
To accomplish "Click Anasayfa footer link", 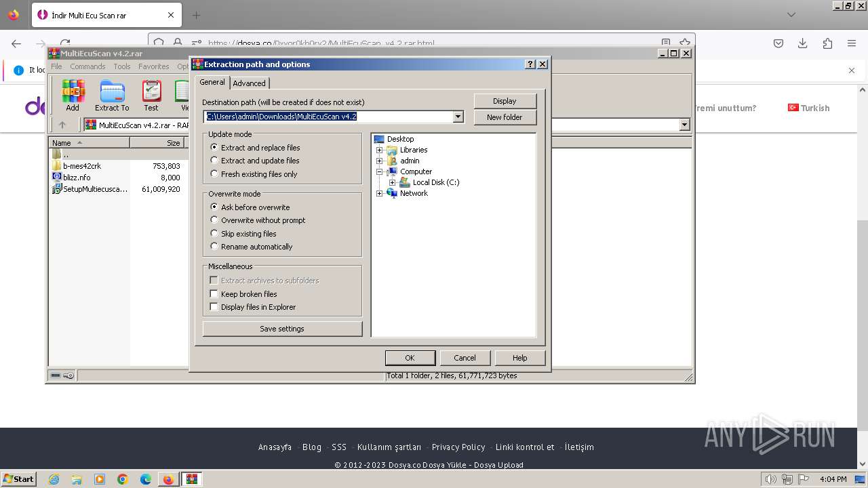I will pos(275,447).
